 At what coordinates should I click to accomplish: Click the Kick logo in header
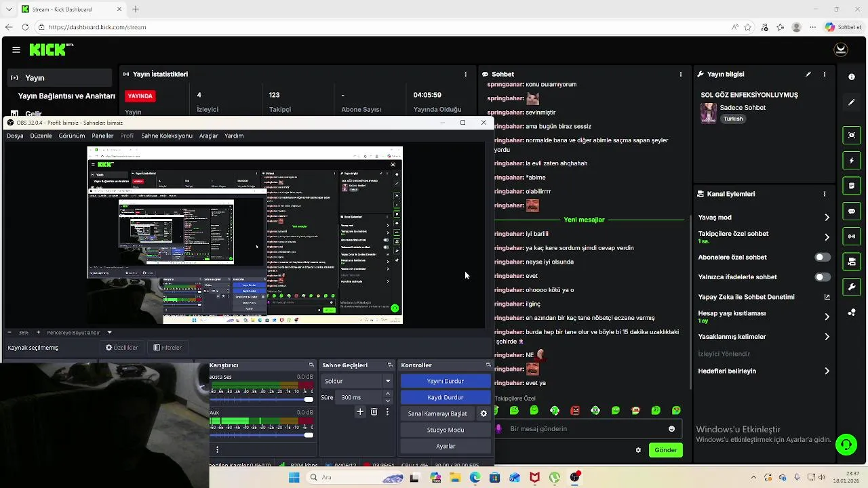point(51,49)
